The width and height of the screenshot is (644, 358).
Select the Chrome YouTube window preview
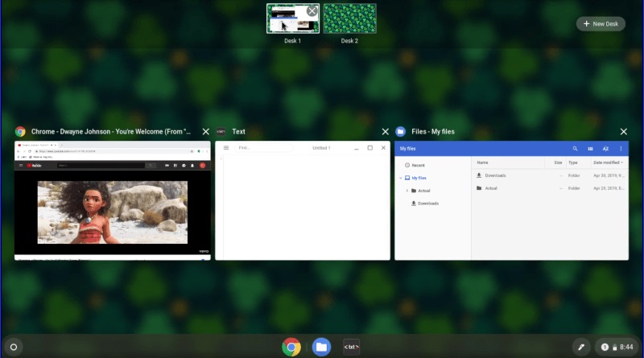(x=113, y=200)
